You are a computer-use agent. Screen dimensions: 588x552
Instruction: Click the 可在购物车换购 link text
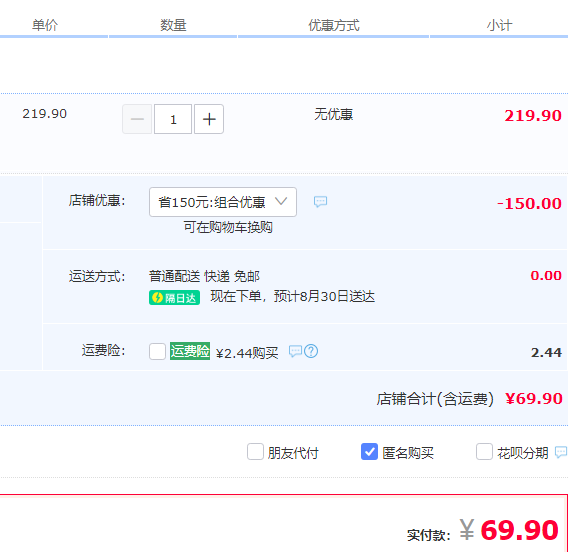click(228, 227)
